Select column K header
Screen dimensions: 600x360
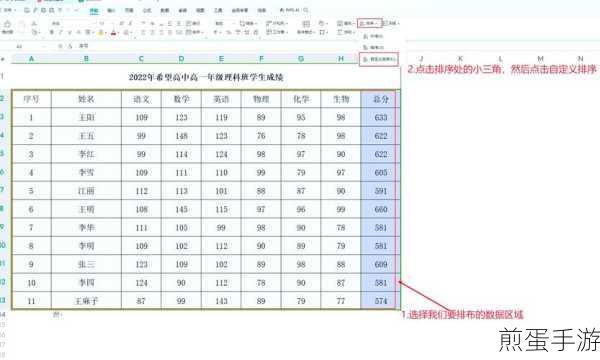[460, 59]
